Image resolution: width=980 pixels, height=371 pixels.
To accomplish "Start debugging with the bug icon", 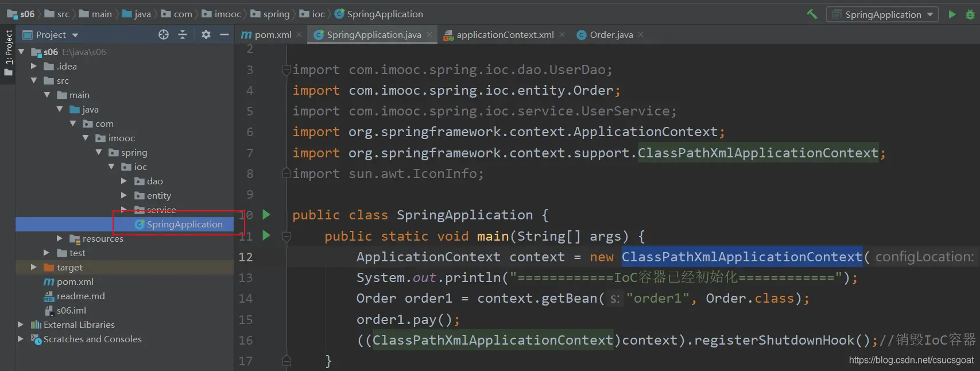I will [x=970, y=14].
